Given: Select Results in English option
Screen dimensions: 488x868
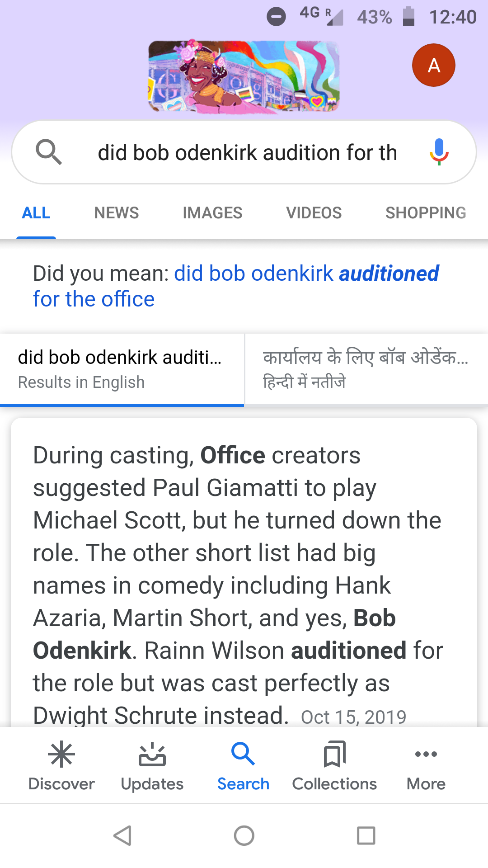Looking at the screenshot, I should (122, 369).
